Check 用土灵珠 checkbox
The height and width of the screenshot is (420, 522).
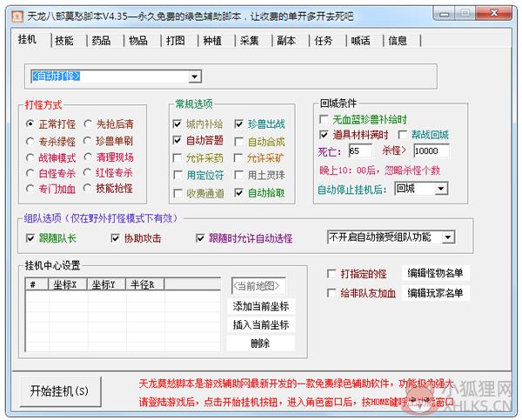238,175
